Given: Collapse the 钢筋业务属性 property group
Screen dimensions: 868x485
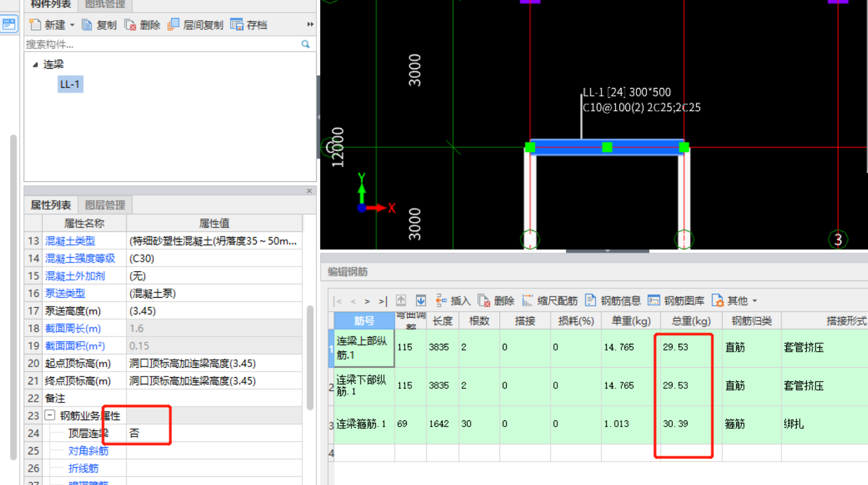Looking at the screenshot, I should (50, 416).
